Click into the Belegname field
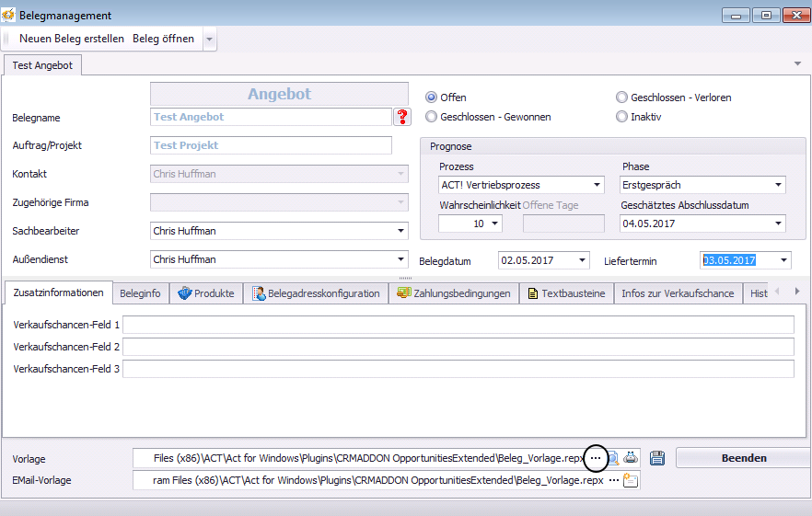This screenshot has height=516, width=812. tap(271, 117)
